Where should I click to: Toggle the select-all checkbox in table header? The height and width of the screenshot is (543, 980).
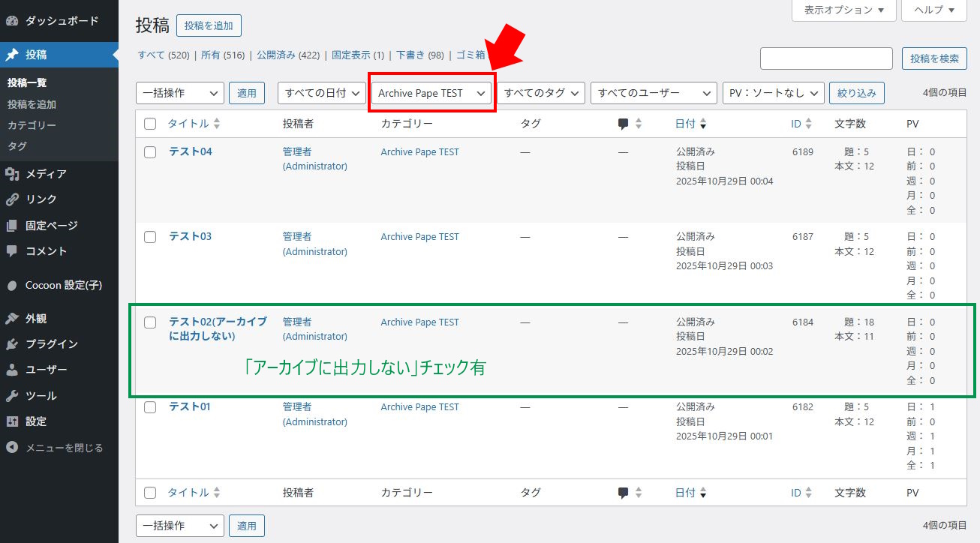(x=150, y=124)
